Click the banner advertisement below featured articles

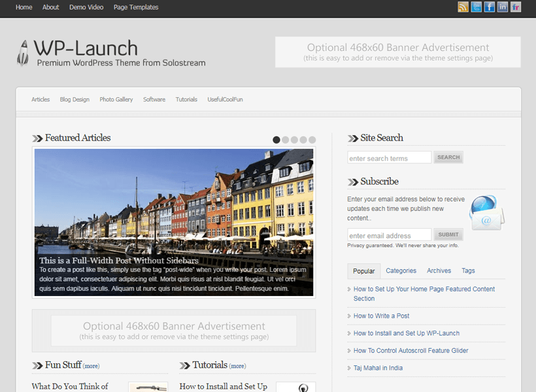point(174,331)
